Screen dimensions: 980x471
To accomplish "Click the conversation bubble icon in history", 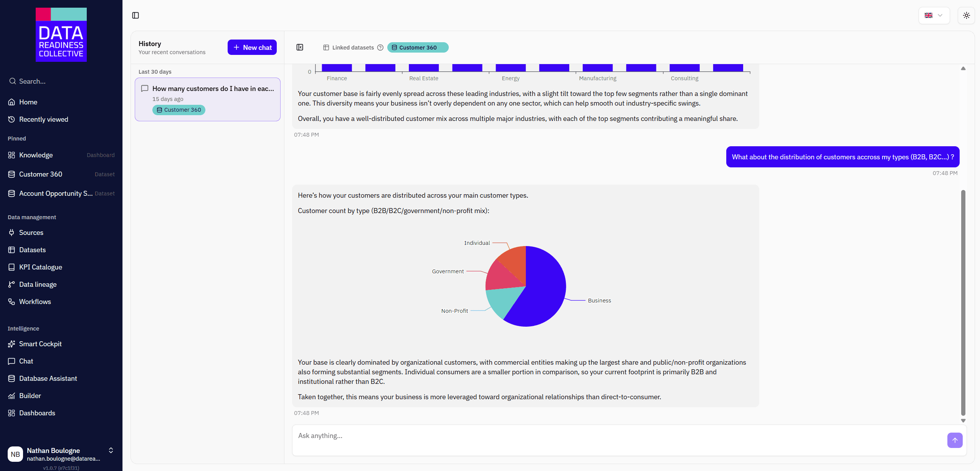I will [x=145, y=89].
